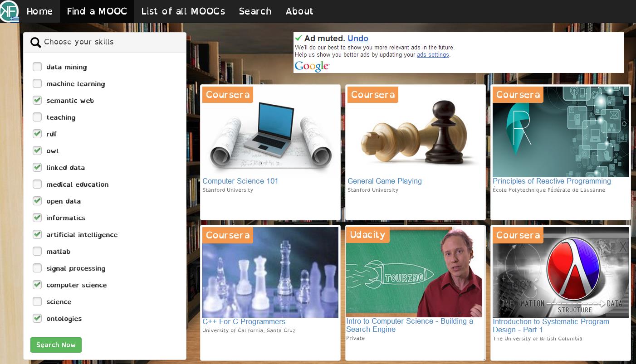Screen dimensions: 636x364
Task: Click the Reactive Programming R thumbnail
Action: tap(561, 131)
